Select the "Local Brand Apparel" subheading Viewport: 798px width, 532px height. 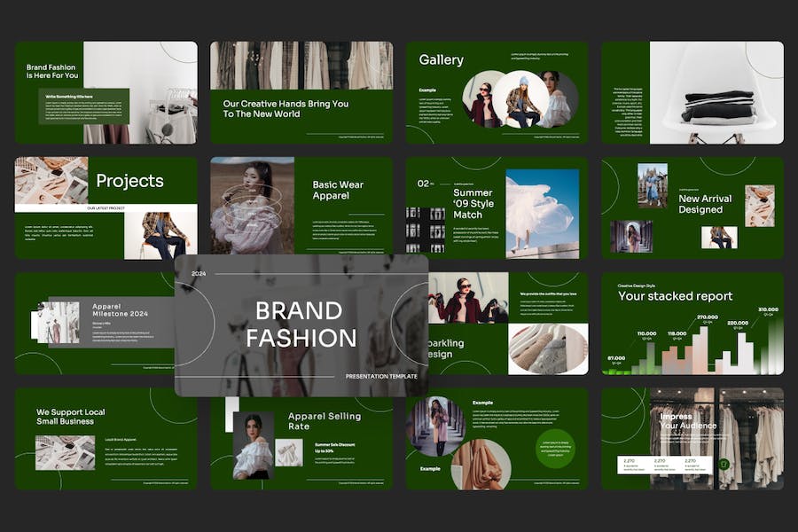pos(121,440)
